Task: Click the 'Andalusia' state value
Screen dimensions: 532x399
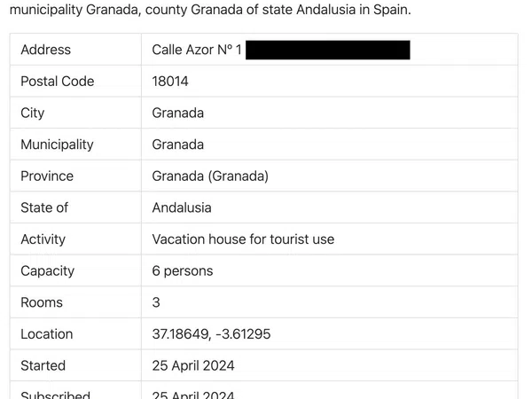Action: click(x=182, y=207)
